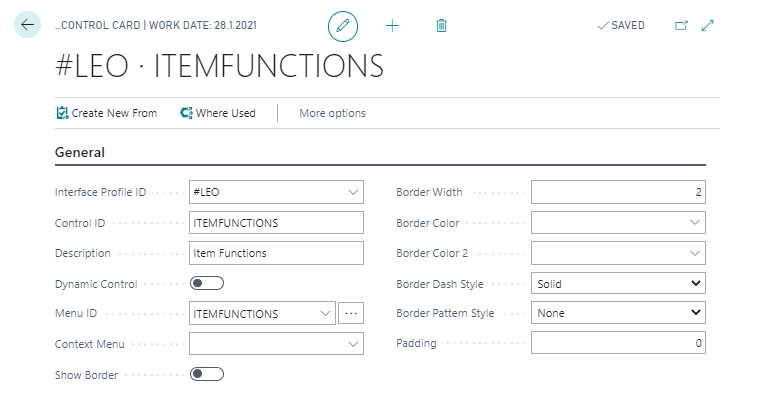Enable the Show Border switch
775x408 pixels.
pyautogui.click(x=207, y=374)
